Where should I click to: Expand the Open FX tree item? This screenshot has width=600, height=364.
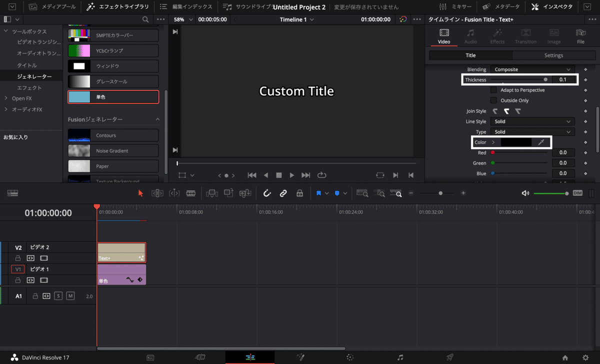pos(6,98)
